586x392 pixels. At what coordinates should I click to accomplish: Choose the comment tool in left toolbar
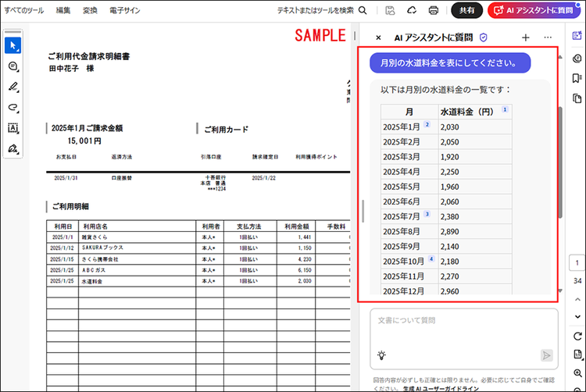click(x=13, y=66)
